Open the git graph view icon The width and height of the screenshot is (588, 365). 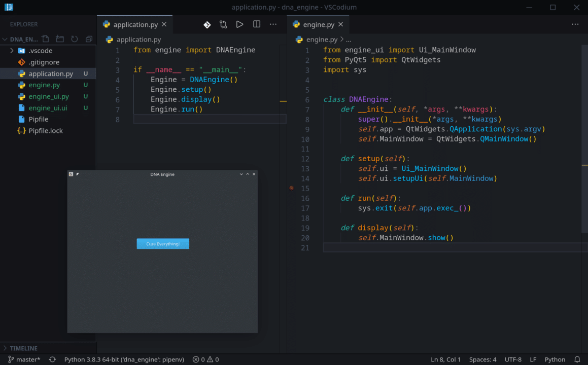pos(223,24)
